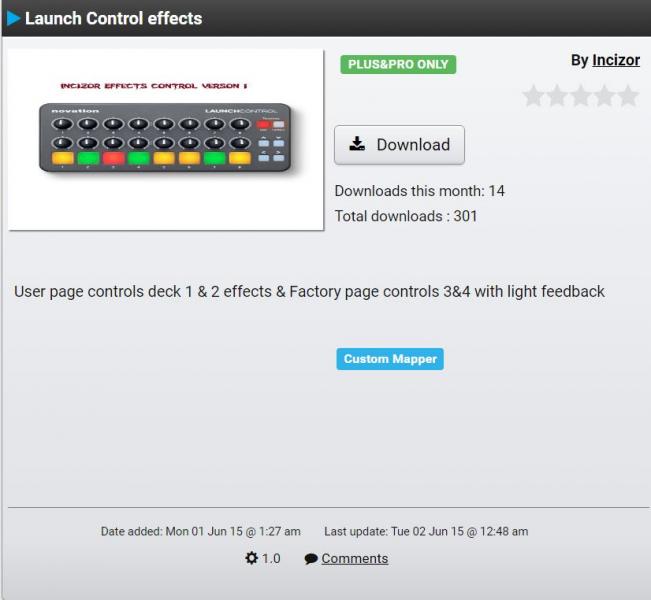The image size is (651, 600).
Task: Click the mapper description text
Action: pyautogui.click(x=309, y=291)
